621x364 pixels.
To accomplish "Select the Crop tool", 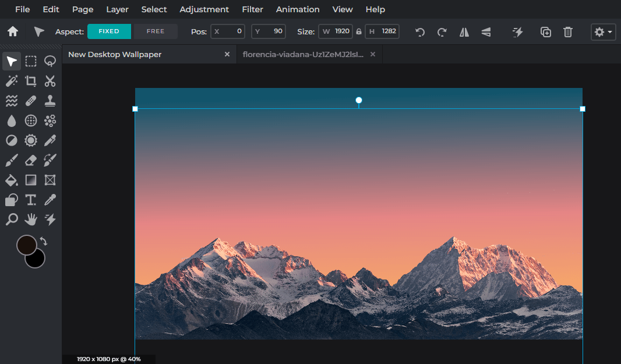I will [30, 81].
